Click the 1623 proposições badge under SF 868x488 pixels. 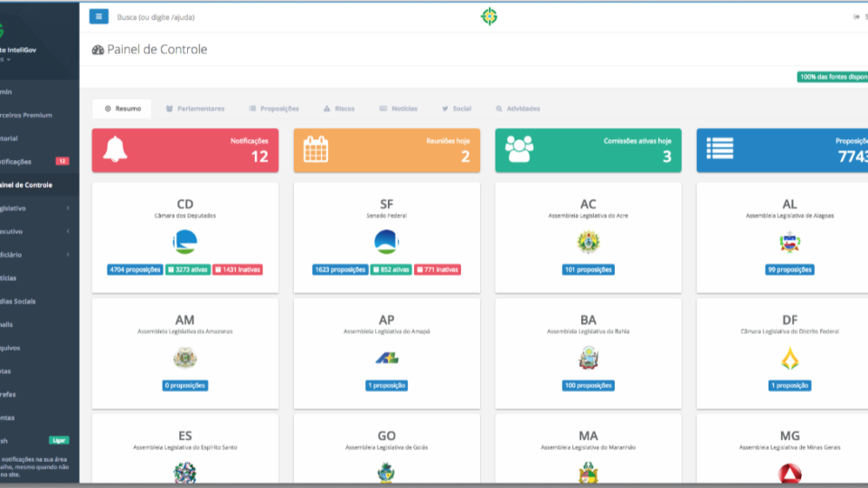tap(340, 269)
